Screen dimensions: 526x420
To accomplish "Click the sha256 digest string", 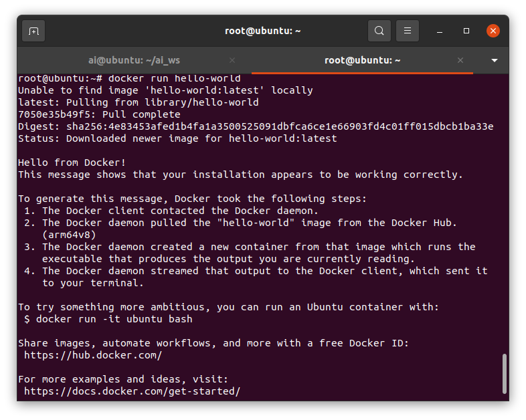I will (279, 126).
